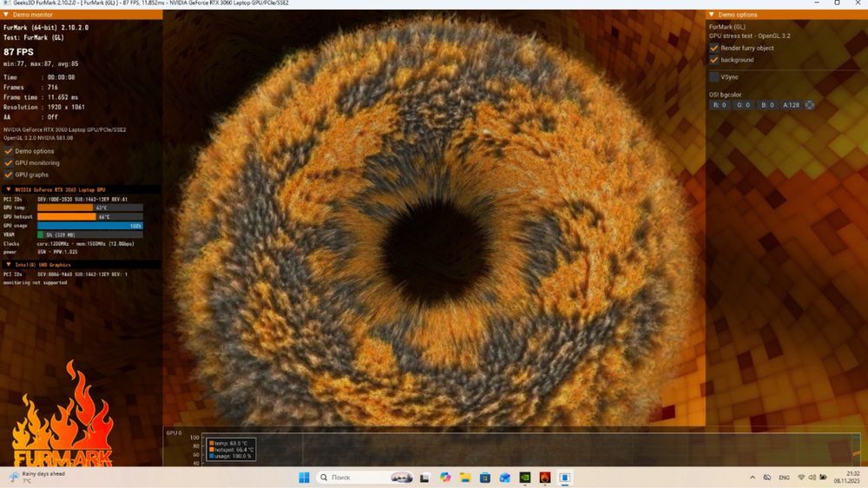Open Microsoft Store from the taskbar
The height and width of the screenshot is (488, 868).
coord(485,478)
